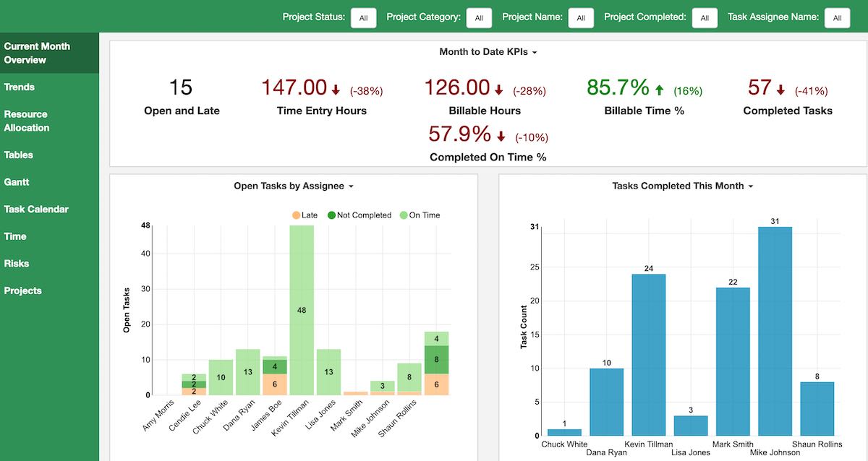
Task: Expand the Month to Date KPIs options
Action: (x=535, y=52)
